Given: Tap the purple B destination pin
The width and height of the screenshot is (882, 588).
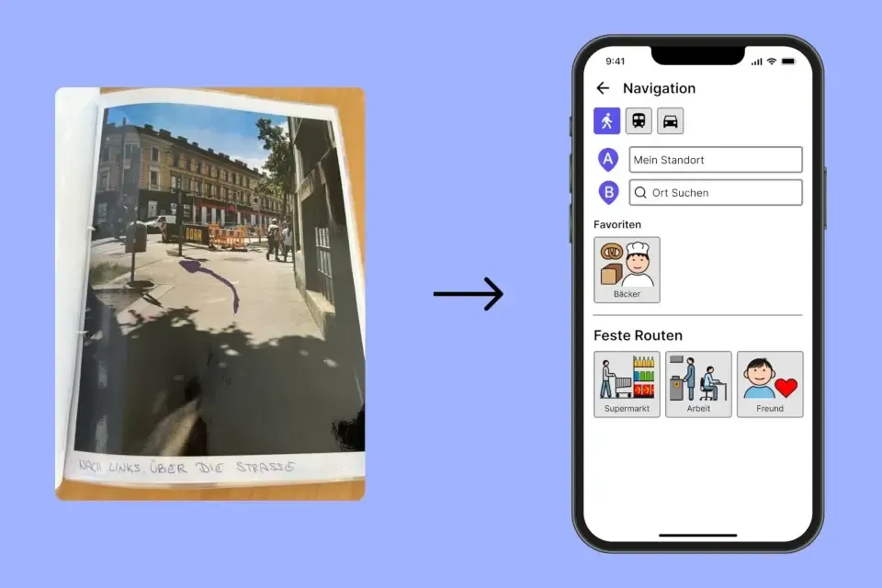Looking at the screenshot, I should (607, 193).
